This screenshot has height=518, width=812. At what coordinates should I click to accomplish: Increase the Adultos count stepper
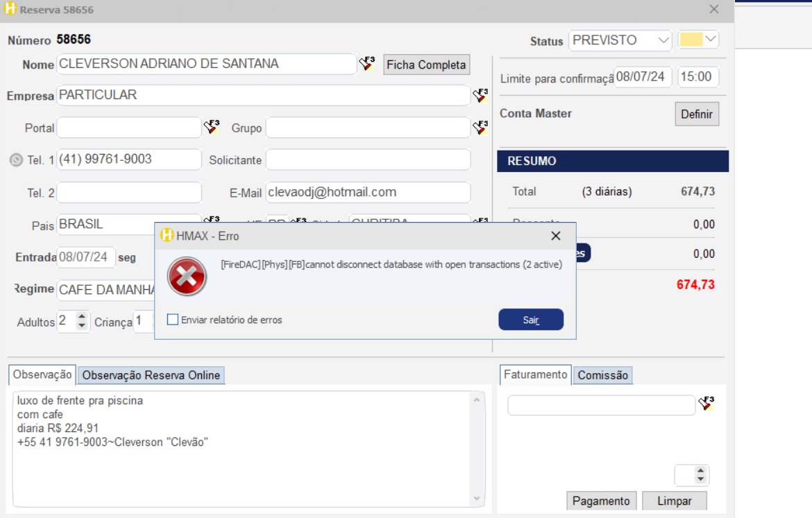click(82, 317)
